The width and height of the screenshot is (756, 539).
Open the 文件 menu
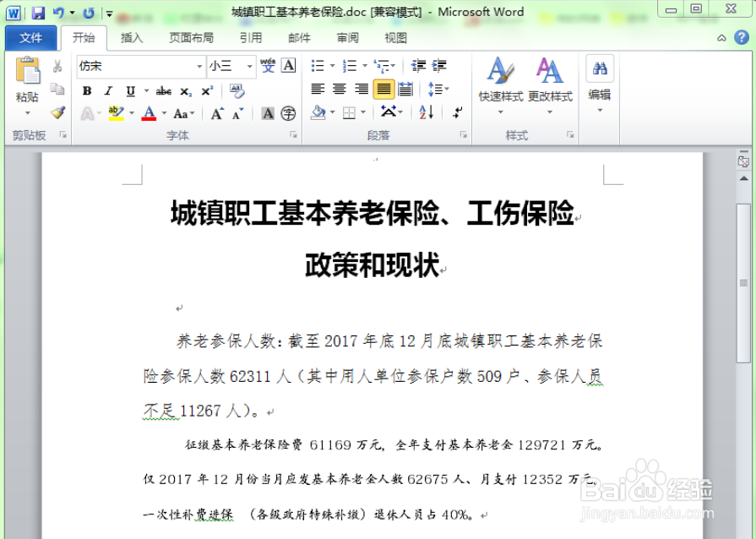point(31,37)
